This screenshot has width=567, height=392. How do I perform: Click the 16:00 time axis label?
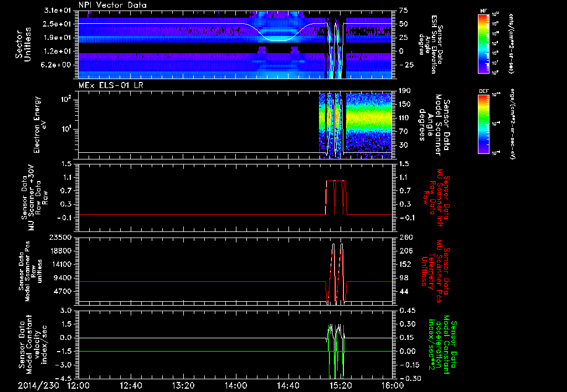tap(392, 385)
